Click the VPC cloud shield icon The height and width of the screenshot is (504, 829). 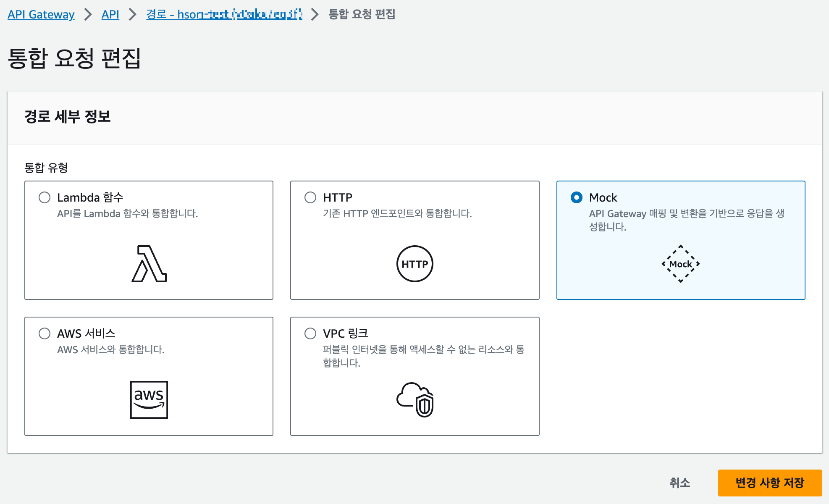pyautogui.click(x=414, y=399)
